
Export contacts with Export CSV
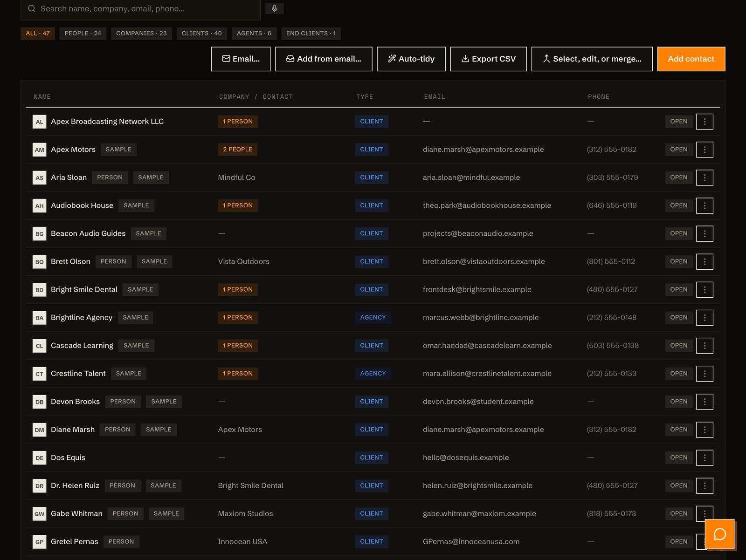[x=489, y=59]
